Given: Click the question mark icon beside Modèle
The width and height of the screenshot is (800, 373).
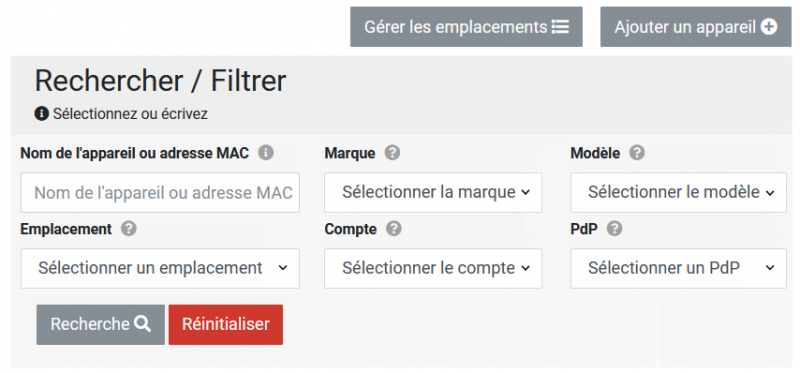Looking at the screenshot, I should tap(637, 153).
